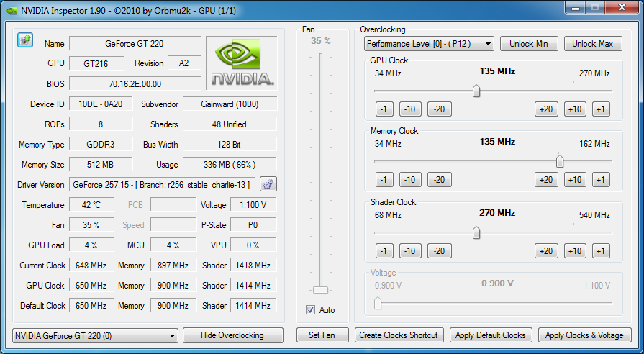The height and width of the screenshot is (354, 644).
Task: Click the Memory Clock slider handle
Action: [x=560, y=161]
